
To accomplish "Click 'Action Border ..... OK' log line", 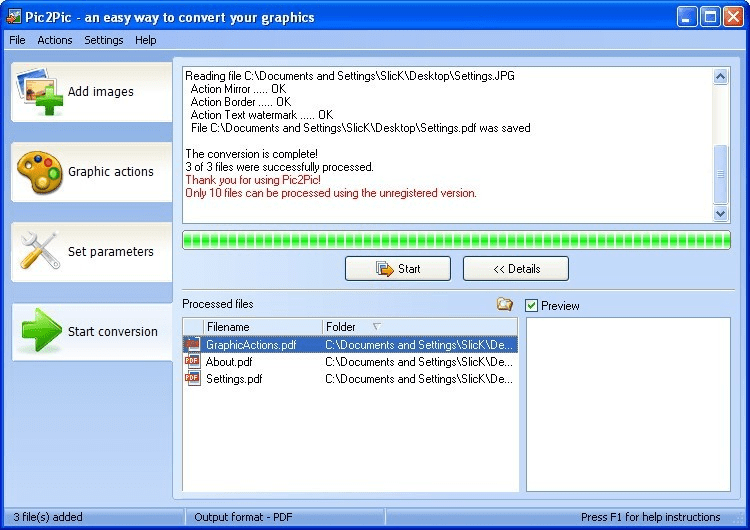I will tap(241, 102).
